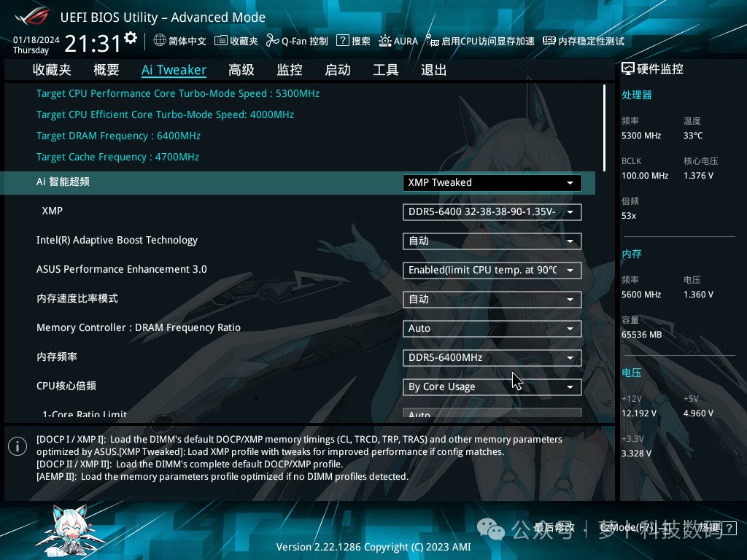
Task: Click the 12.192 V reading
Action: [639, 413]
